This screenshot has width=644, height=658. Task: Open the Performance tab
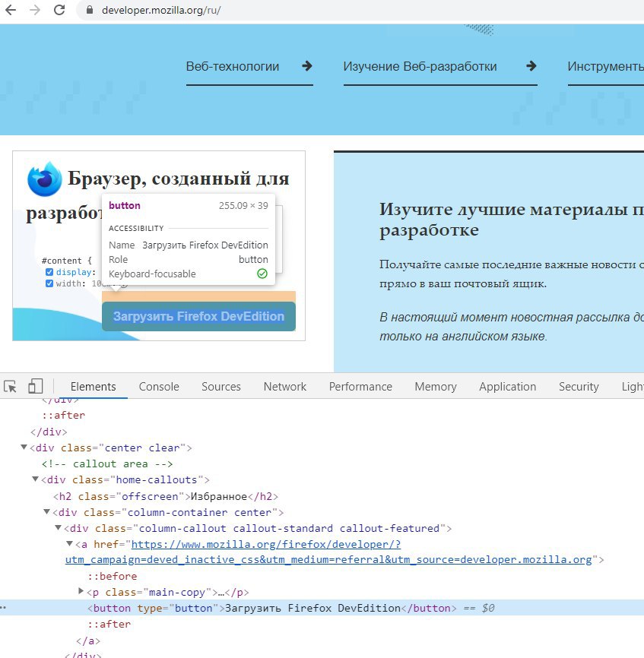point(360,387)
